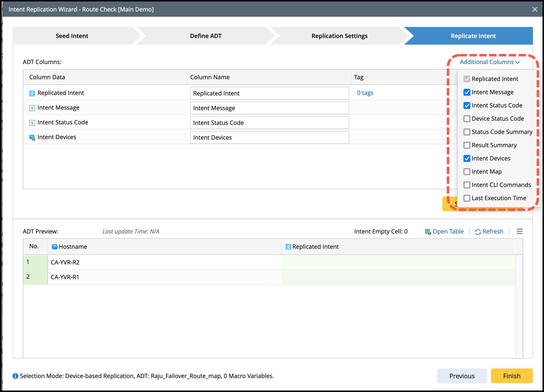Click the Intent Status Code name field
544x392 pixels.
269,123
